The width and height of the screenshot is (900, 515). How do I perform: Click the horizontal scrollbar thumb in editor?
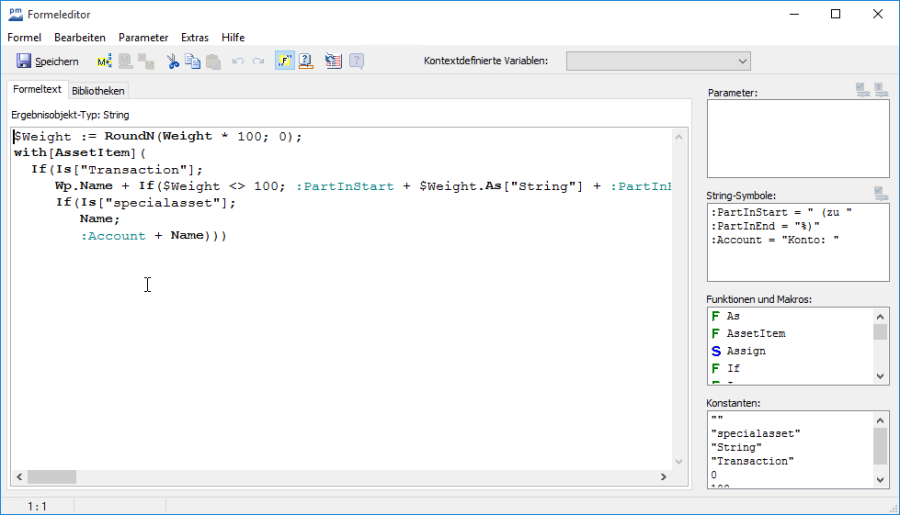(x=52, y=477)
